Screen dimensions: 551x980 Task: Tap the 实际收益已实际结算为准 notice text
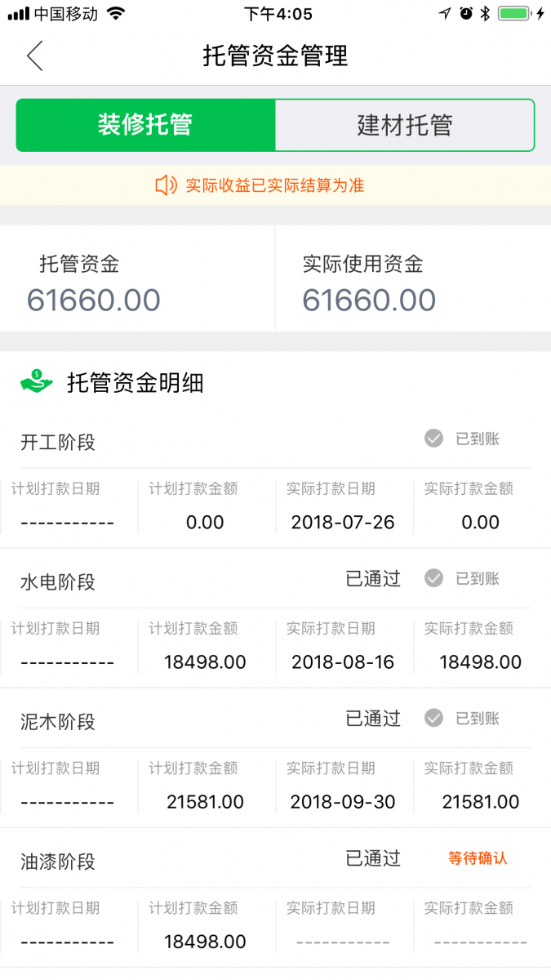(x=274, y=185)
